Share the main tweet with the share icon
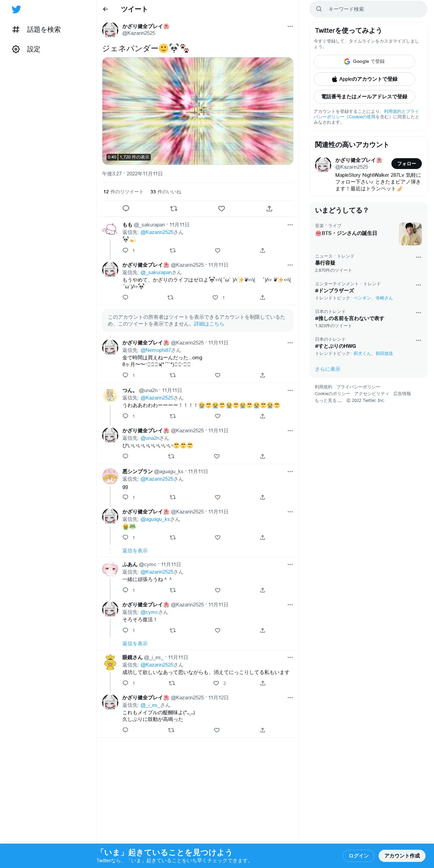 (269, 209)
